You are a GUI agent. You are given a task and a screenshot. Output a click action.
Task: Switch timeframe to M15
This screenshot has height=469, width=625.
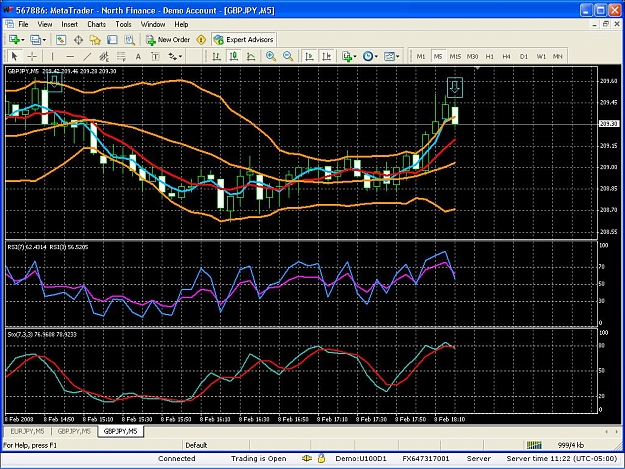point(455,57)
